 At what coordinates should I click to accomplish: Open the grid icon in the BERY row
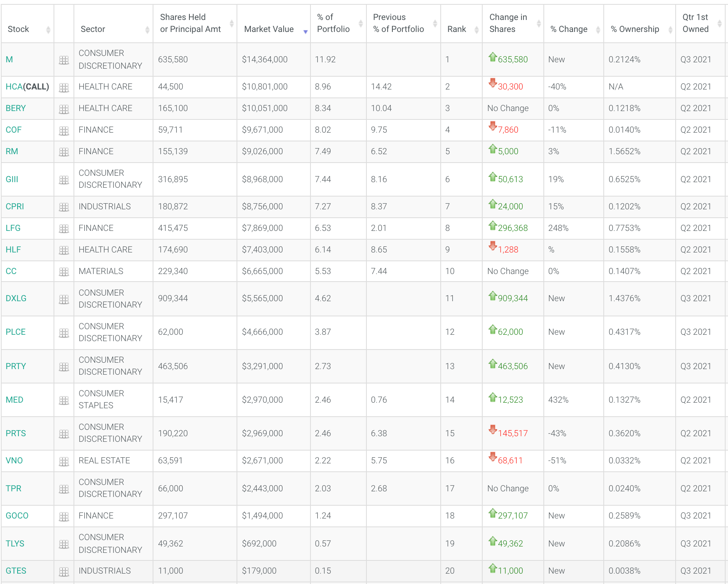64,109
